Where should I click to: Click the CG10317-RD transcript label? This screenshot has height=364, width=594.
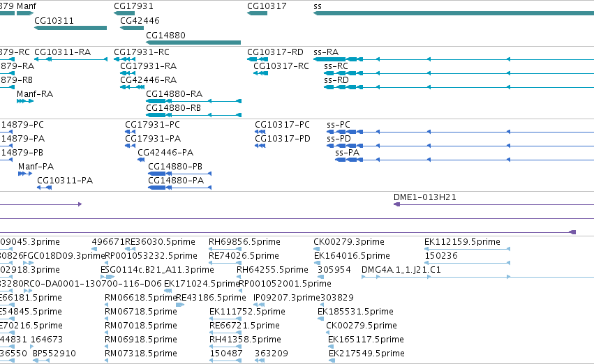(x=276, y=52)
